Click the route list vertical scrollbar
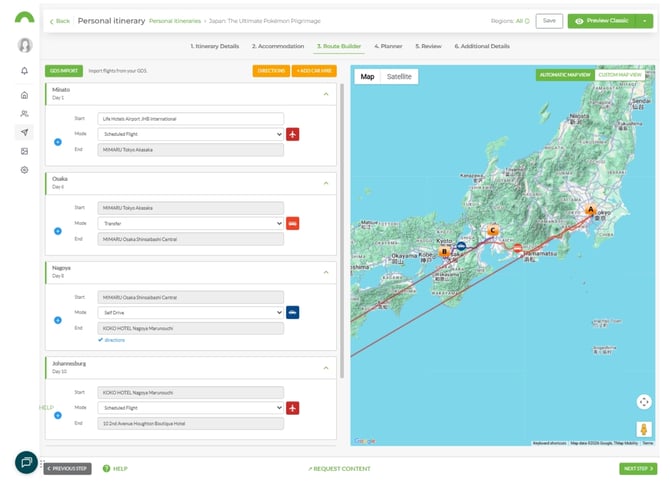The height and width of the screenshot is (482, 670). 342,231
